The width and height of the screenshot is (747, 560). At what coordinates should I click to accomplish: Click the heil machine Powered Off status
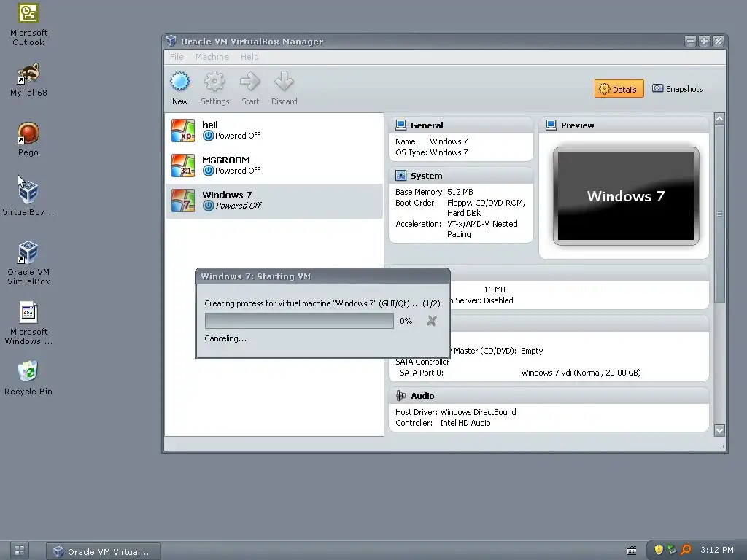click(231, 136)
